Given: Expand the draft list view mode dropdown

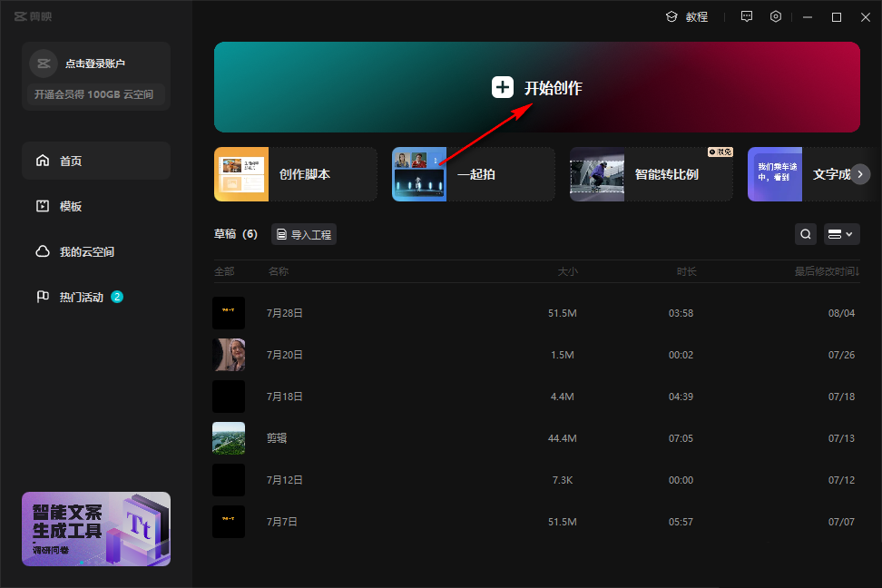Looking at the screenshot, I should tap(840, 235).
